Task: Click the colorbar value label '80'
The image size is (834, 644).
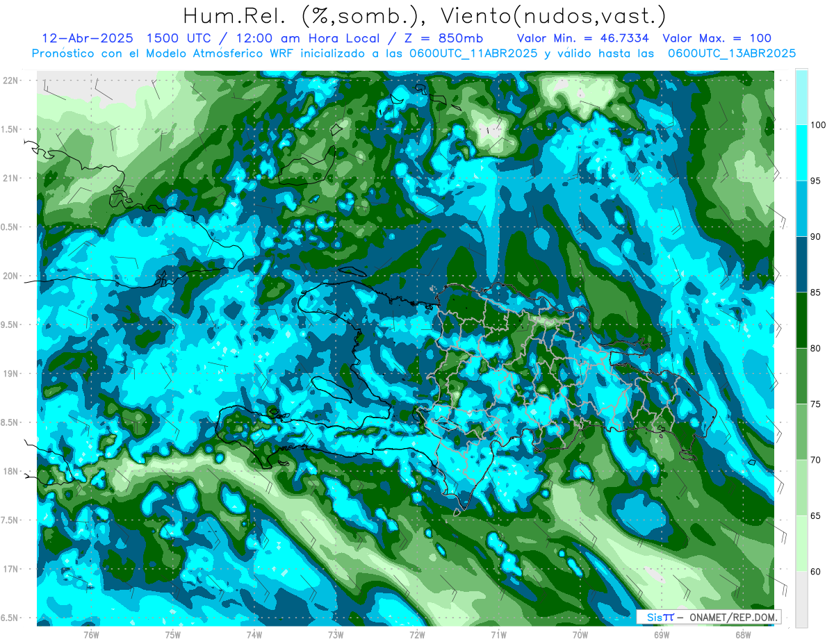Action: [x=817, y=348]
